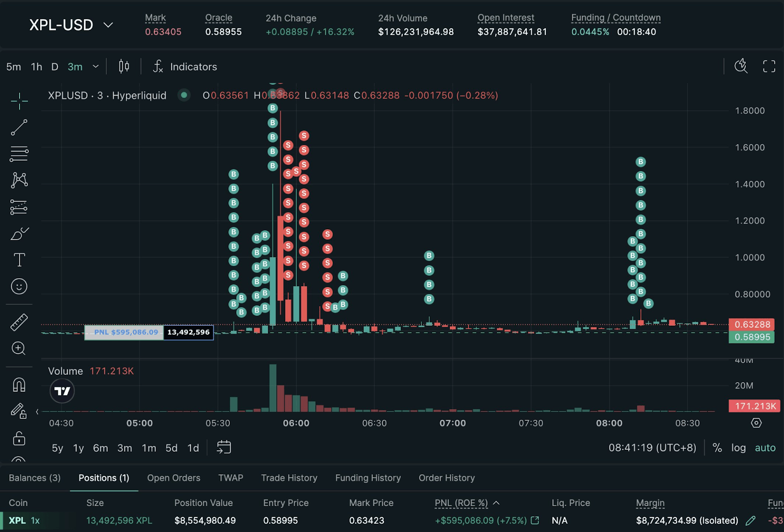Switch to the Funding History tab
Screen dimensions: 784x532
[x=368, y=478]
